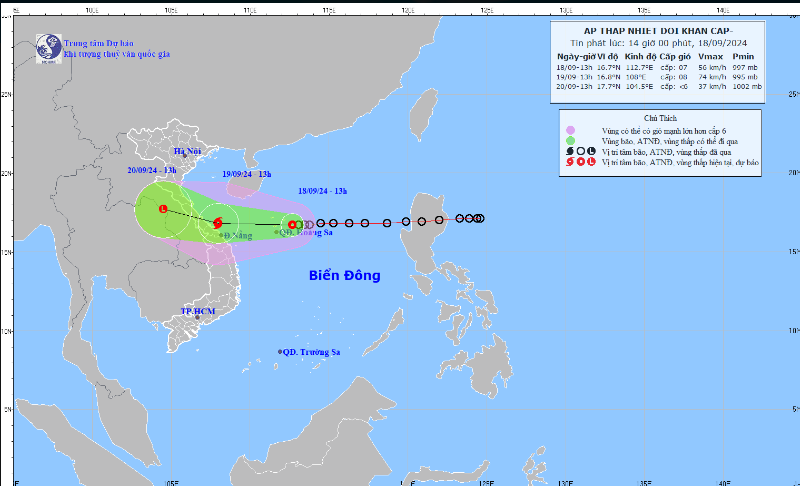
Task: Select the black storm swirl legend icon
Action: [x=570, y=151]
